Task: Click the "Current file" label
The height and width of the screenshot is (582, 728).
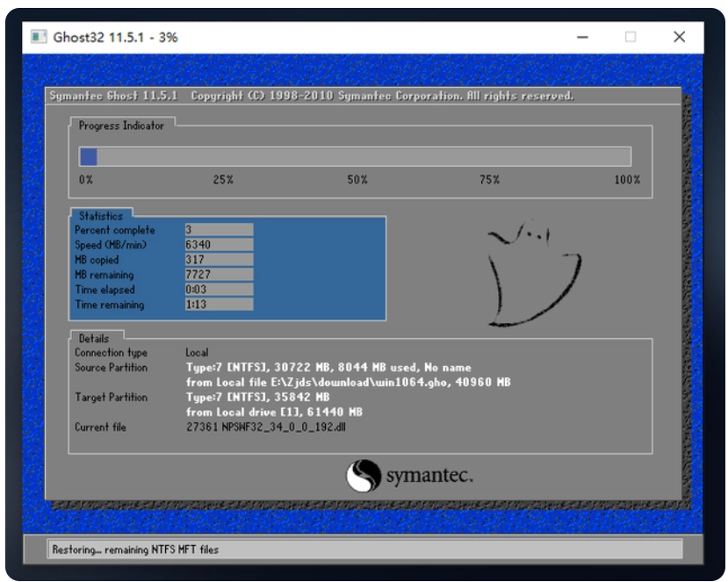Action: (x=100, y=427)
